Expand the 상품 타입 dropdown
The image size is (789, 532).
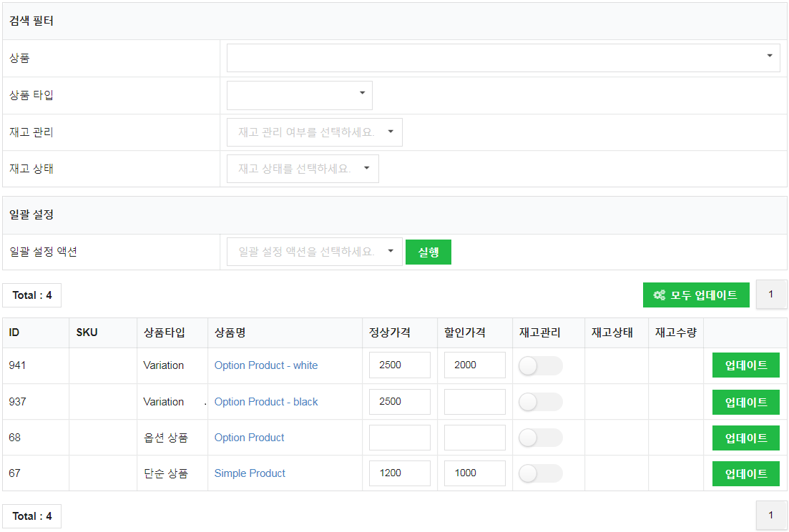299,94
